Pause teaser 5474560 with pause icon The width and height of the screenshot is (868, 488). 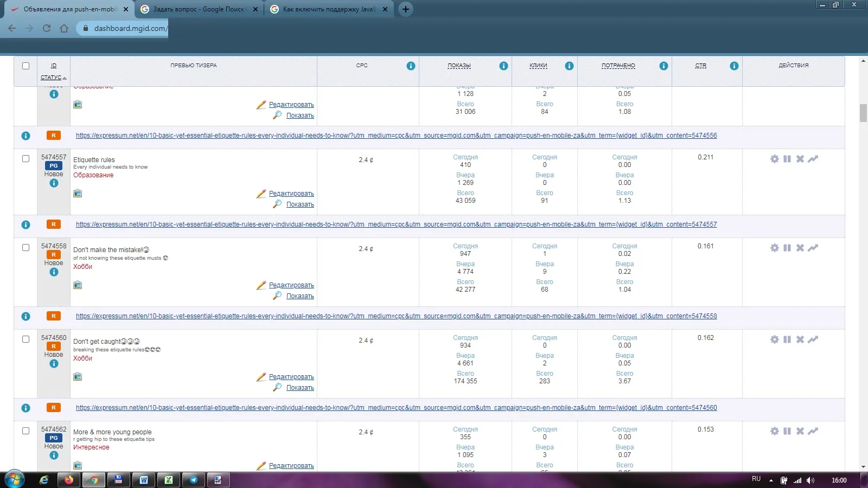click(x=787, y=339)
